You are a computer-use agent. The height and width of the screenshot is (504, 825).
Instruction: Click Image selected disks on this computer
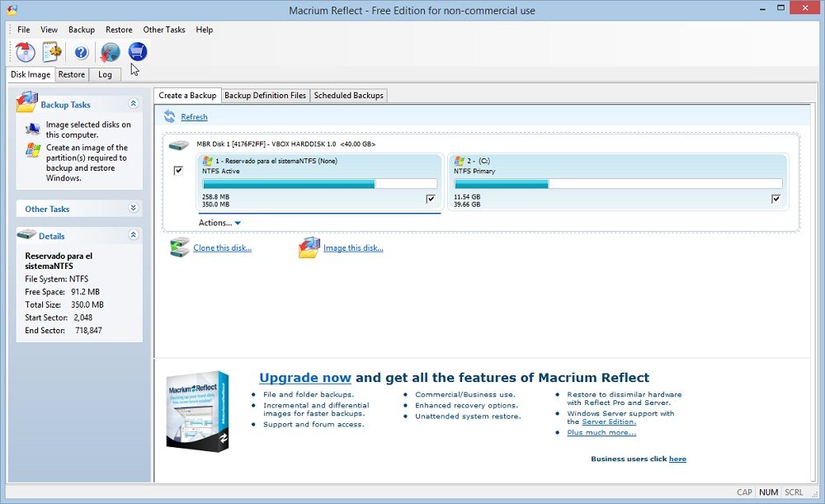tap(88, 130)
